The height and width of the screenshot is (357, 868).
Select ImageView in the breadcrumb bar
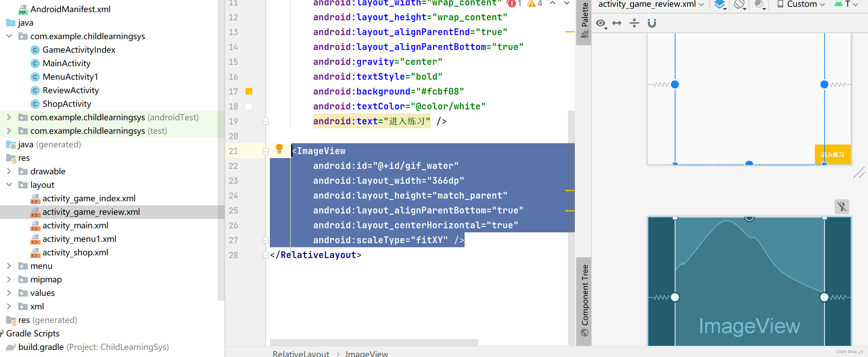click(367, 353)
